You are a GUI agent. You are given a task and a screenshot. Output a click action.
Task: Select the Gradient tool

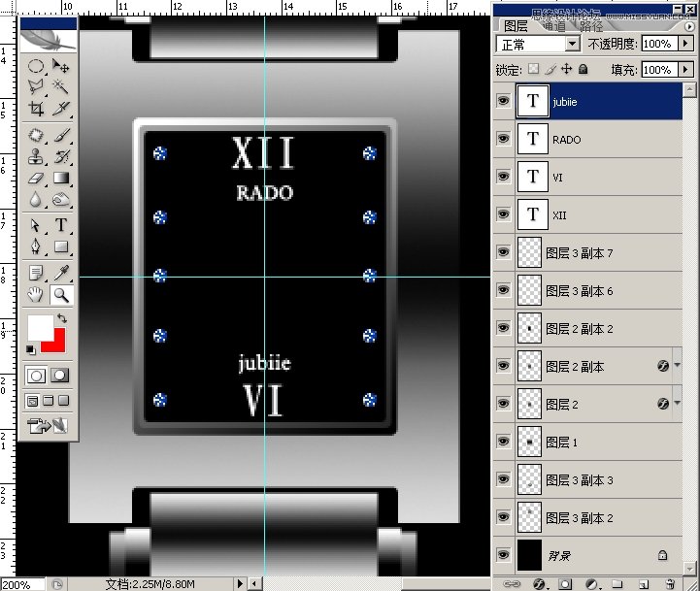[61, 178]
